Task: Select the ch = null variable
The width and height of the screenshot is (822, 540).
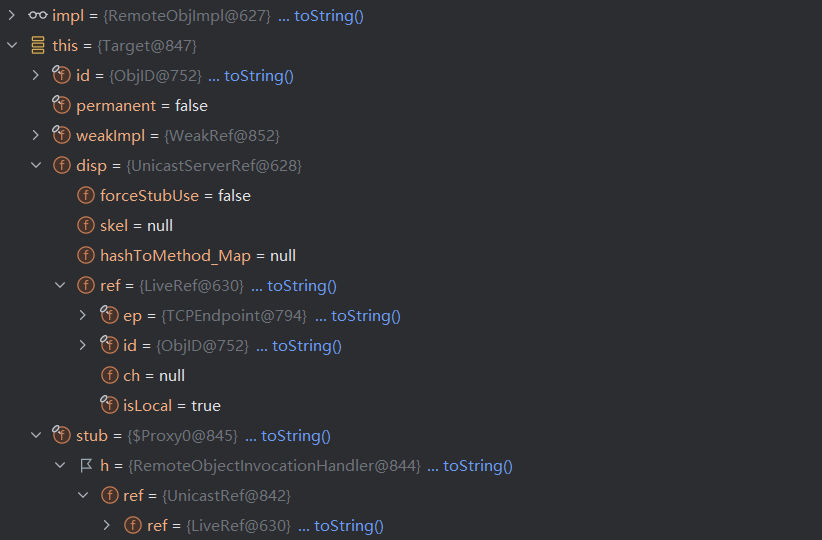Action: pyautogui.click(x=154, y=376)
